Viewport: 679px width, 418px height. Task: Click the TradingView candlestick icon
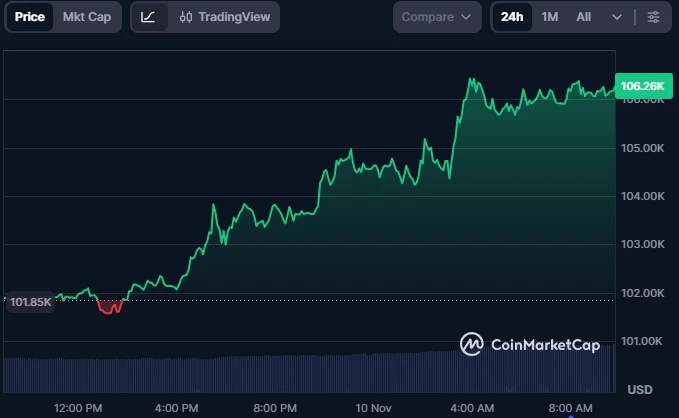186,17
